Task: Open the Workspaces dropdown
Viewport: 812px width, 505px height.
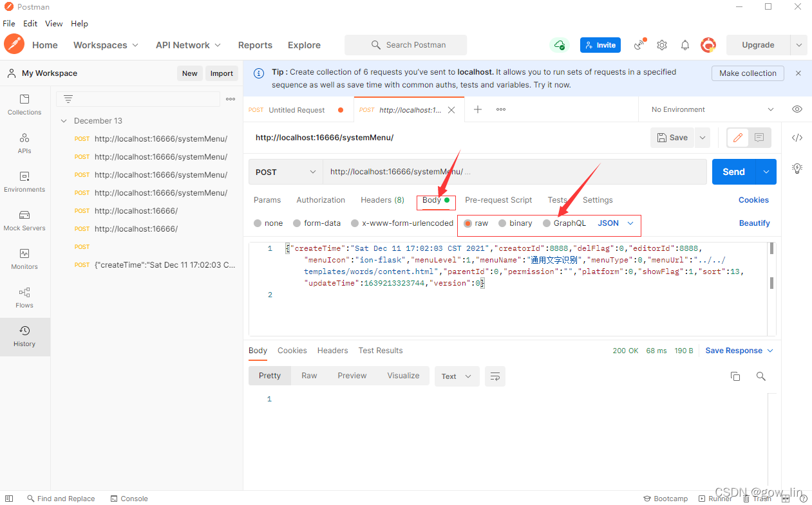Action: pos(106,45)
